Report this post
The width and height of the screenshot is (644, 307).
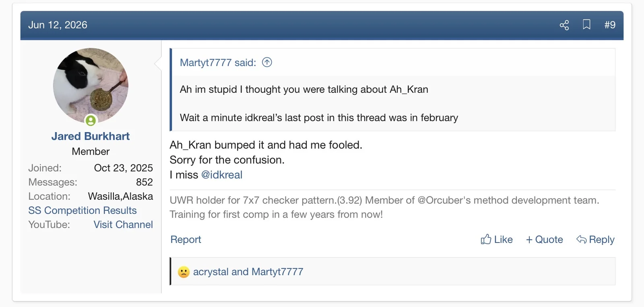pyautogui.click(x=186, y=239)
